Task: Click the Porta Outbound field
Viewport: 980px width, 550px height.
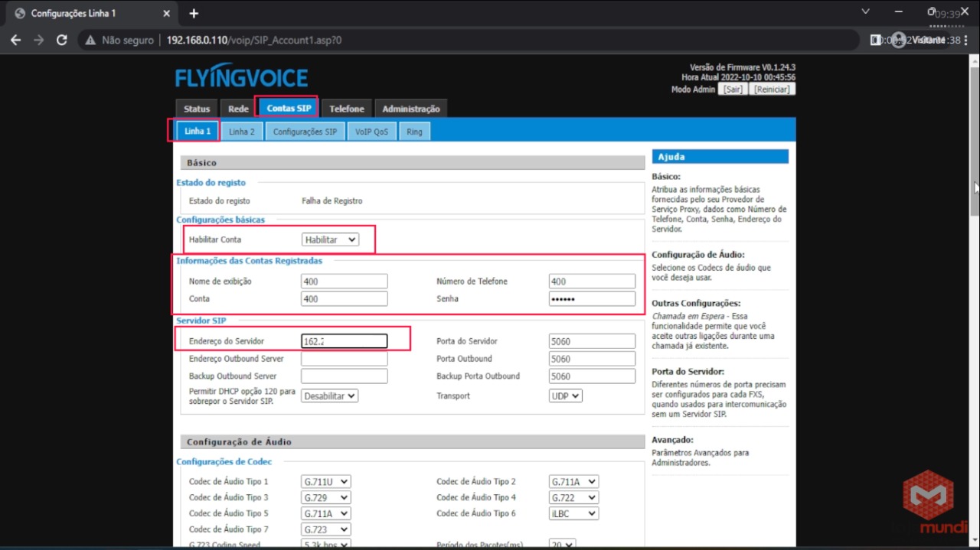Action: [593, 359]
